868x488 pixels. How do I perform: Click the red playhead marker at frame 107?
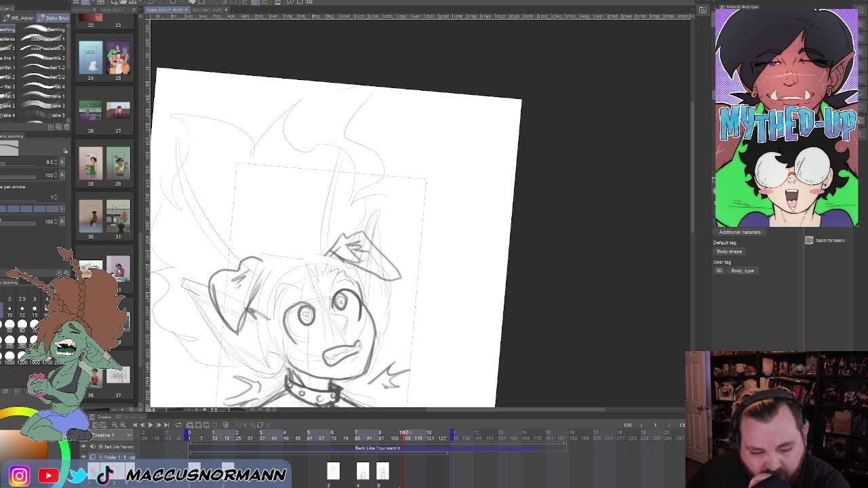403,432
